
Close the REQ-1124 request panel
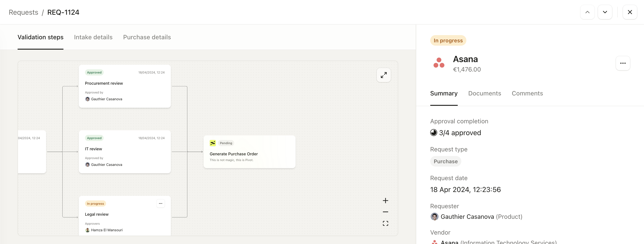click(630, 12)
